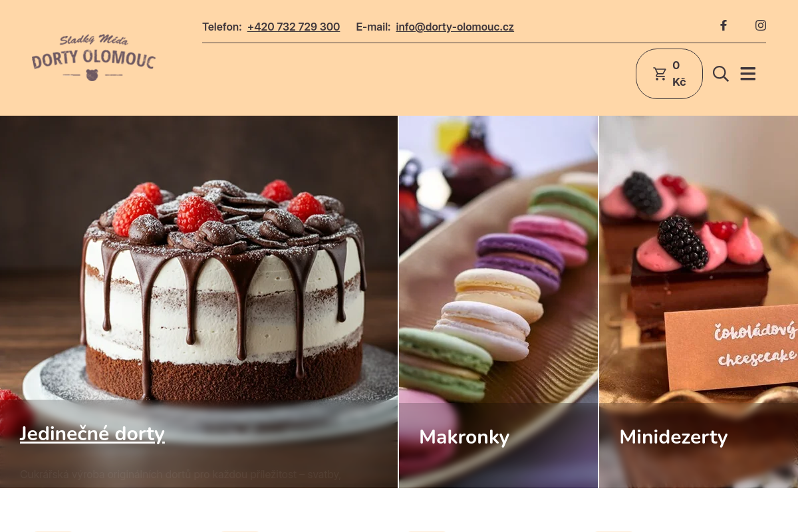The image size is (798, 532).
Task: Click the blackberry-topped mini dessert photo
Action: [x=698, y=259]
